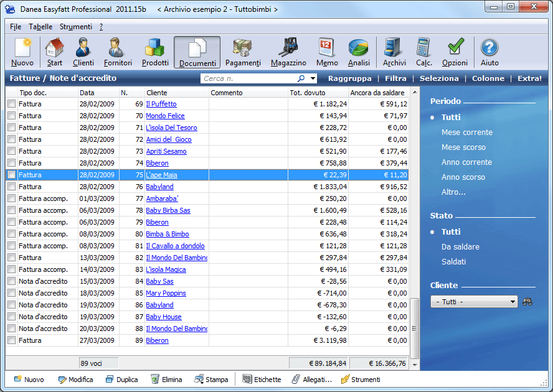Click Elimina in the bottom toolbar
The image size is (553, 392).
(x=166, y=380)
